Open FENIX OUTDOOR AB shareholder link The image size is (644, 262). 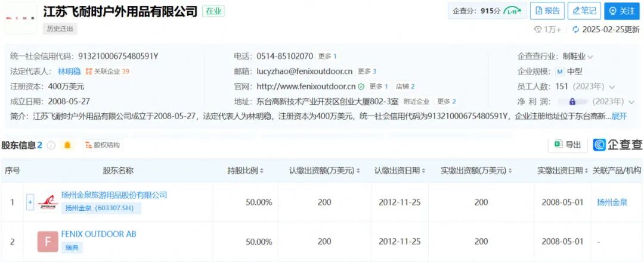[98, 234]
